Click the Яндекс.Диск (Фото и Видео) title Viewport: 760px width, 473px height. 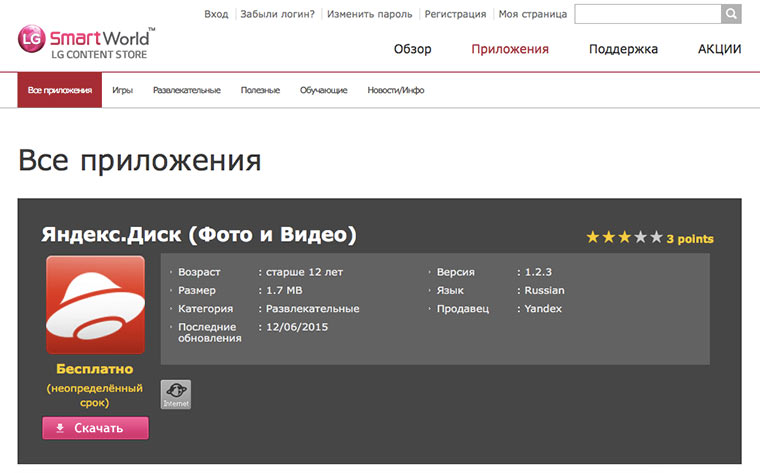point(199,235)
